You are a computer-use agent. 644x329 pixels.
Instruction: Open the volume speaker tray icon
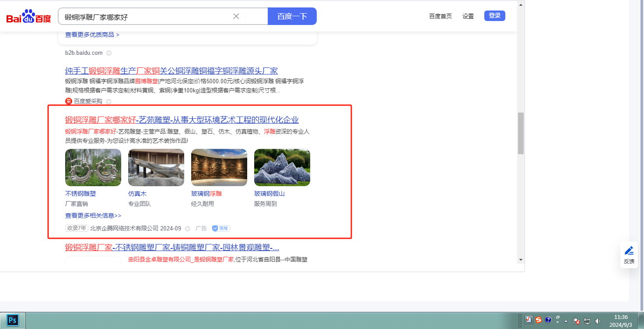click(598, 321)
